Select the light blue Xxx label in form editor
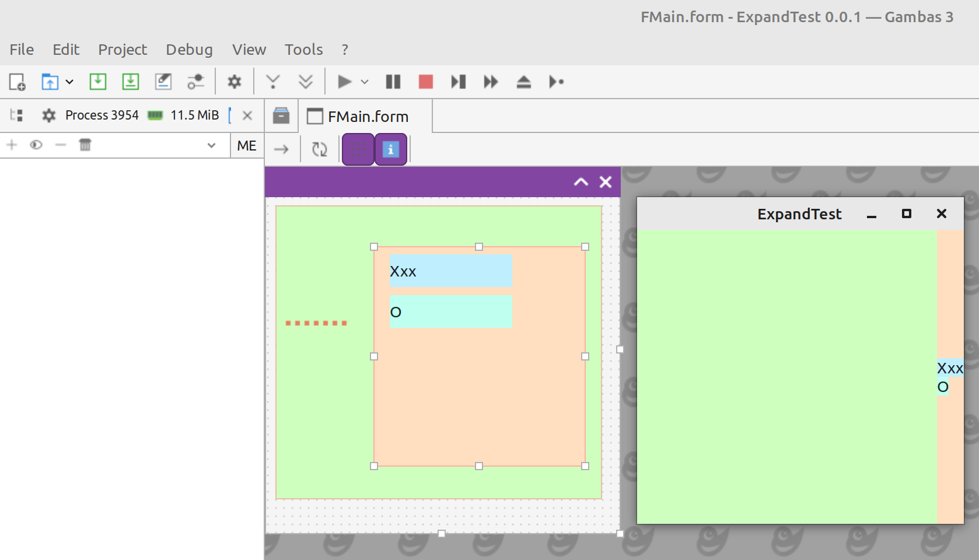This screenshot has height=560, width=979. tap(450, 271)
